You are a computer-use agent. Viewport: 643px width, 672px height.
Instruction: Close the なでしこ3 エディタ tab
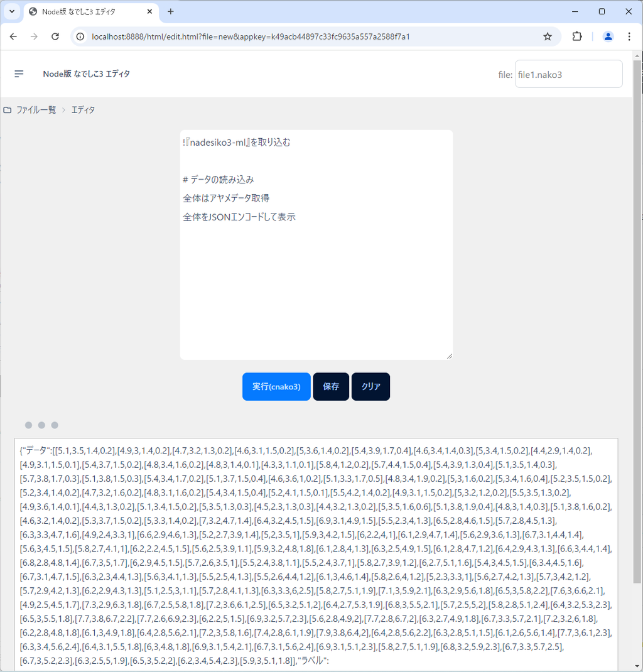(150, 11)
